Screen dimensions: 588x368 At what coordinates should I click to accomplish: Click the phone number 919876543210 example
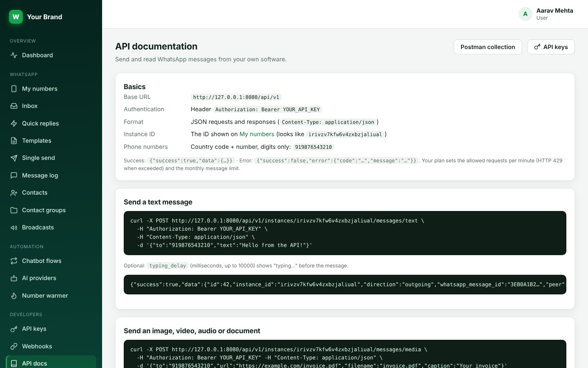pyautogui.click(x=313, y=147)
